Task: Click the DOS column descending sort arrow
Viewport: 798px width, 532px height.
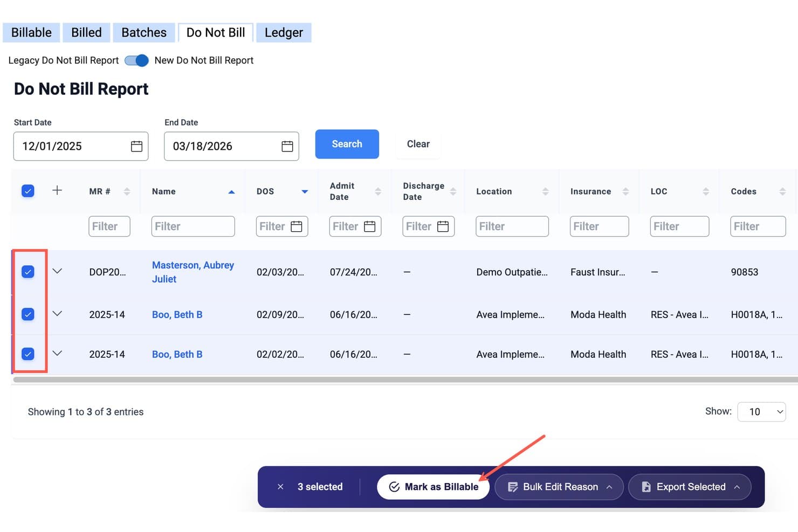Action: coord(305,192)
